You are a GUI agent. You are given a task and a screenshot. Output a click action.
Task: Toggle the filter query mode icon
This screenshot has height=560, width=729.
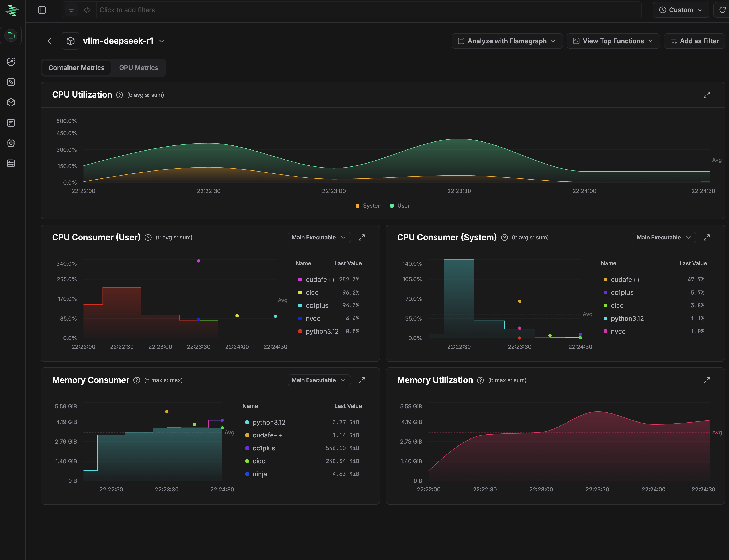coord(71,10)
